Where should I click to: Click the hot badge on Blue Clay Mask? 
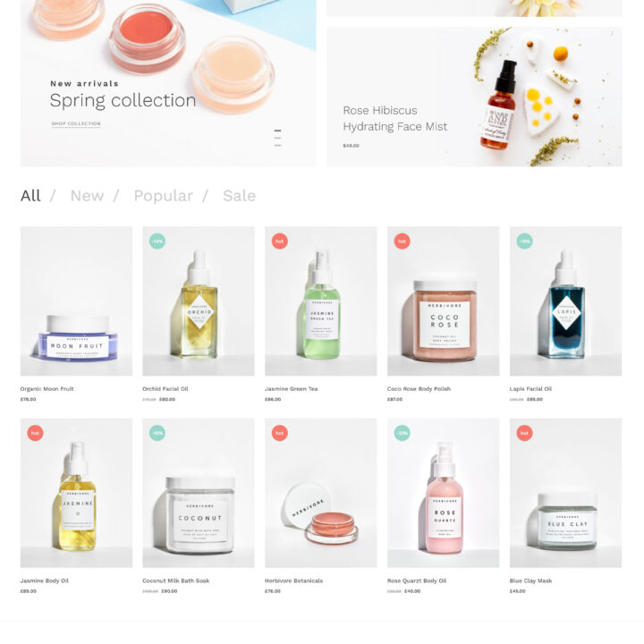524,433
